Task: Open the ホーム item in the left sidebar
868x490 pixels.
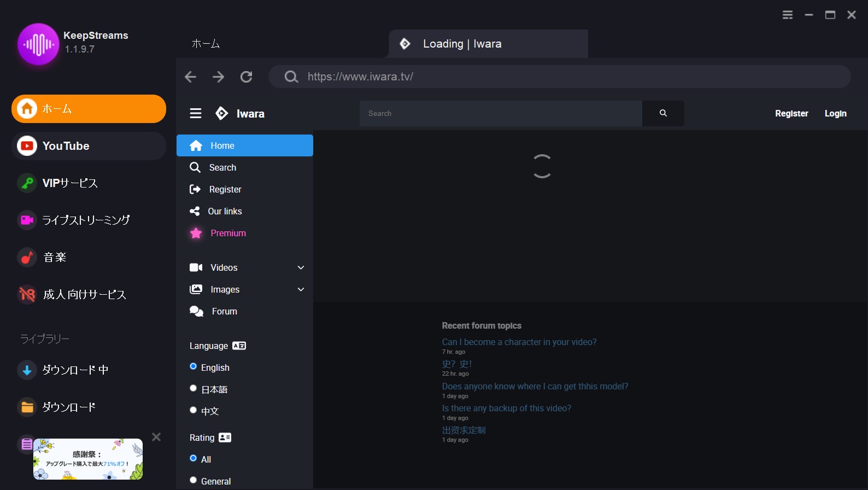Action: point(89,109)
